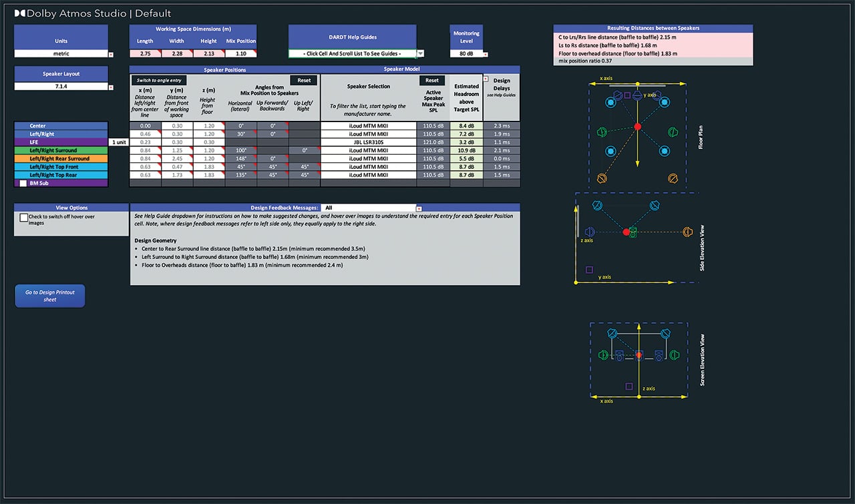Click the left green surround in Screen Elevation View
The height and width of the screenshot is (504, 855).
click(x=603, y=355)
